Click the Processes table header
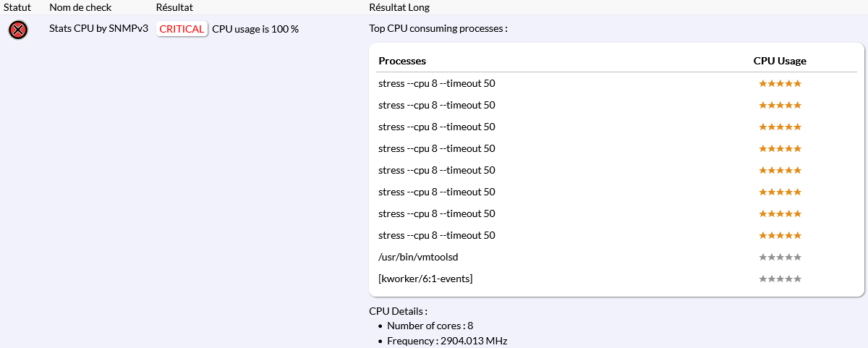868x348 pixels. [402, 61]
